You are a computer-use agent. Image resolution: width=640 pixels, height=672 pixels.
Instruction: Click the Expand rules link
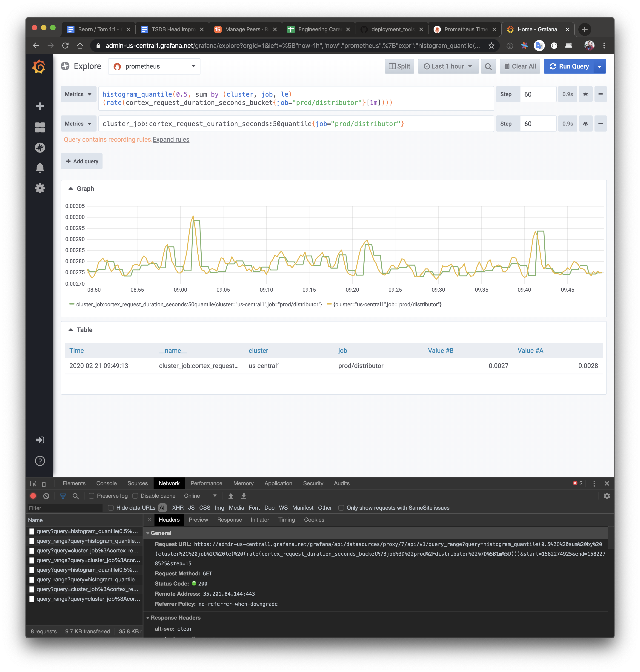pyautogui.click(x=171, y=139)
